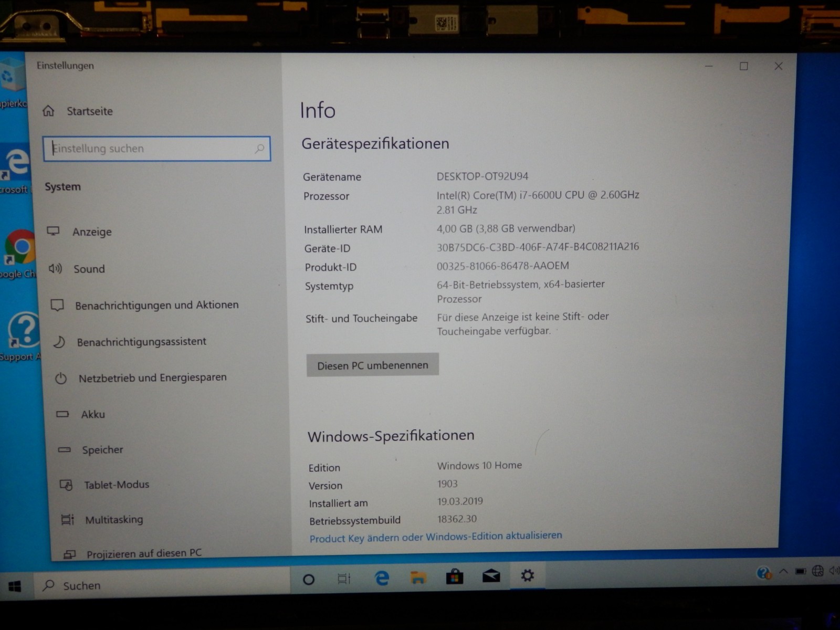
Task: Show hidden tray icons chevron
Action: point(783,571)
